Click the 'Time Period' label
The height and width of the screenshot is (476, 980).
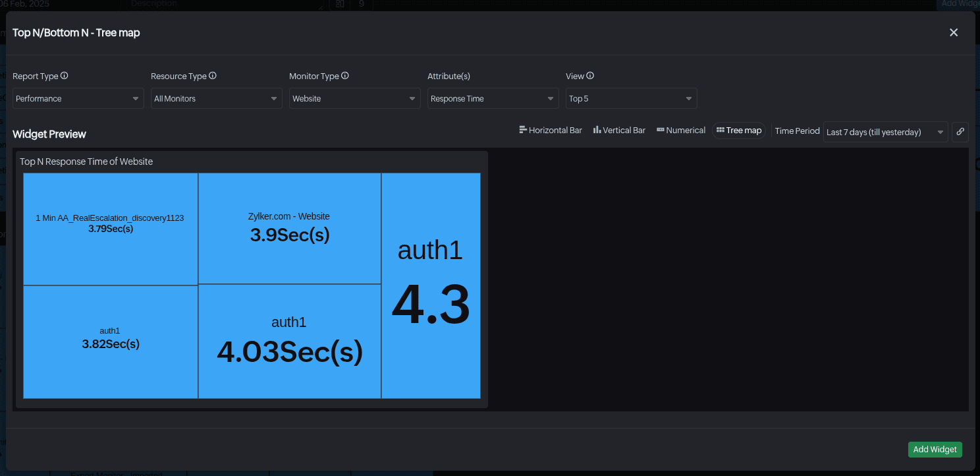tap(798, 131)
